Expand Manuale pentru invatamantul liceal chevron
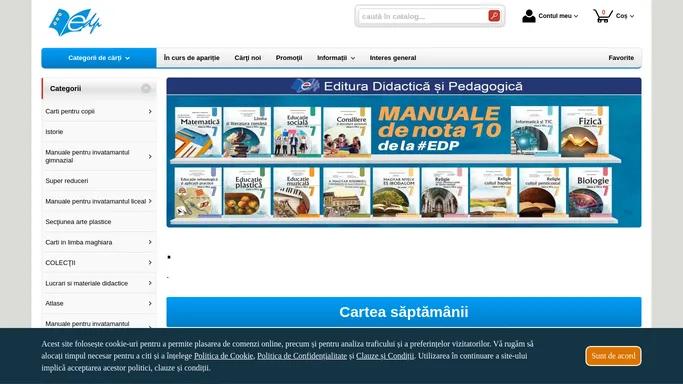Image resolution: width=683 pixels, height=384 pixels. point(150,201)
